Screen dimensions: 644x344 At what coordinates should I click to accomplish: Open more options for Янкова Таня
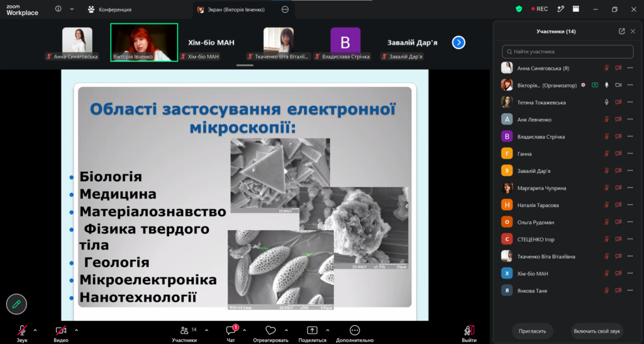click(x=630, y=290)
